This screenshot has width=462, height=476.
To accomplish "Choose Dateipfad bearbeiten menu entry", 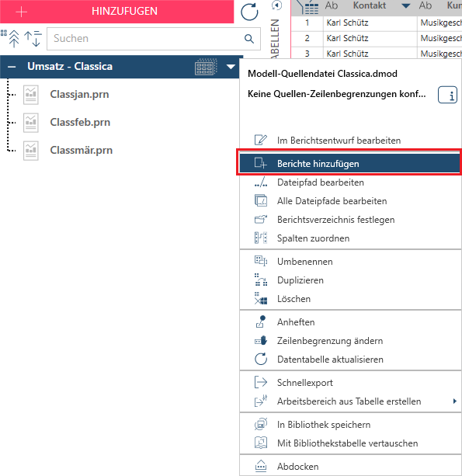I will click(351, 182).
